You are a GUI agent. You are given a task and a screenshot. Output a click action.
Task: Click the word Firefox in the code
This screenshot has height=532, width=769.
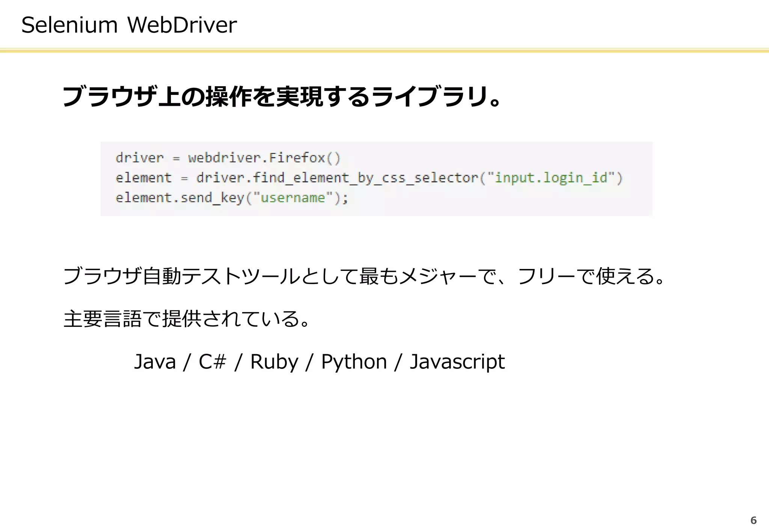(x=297, y=158)
